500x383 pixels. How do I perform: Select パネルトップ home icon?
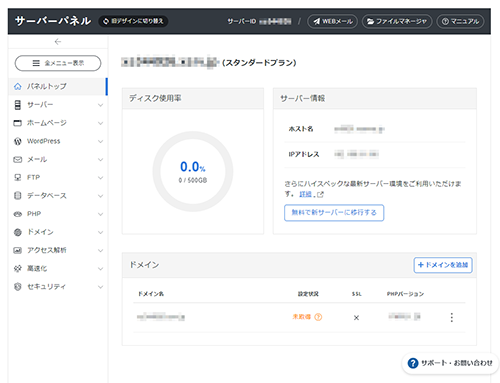tap(18, 86)
